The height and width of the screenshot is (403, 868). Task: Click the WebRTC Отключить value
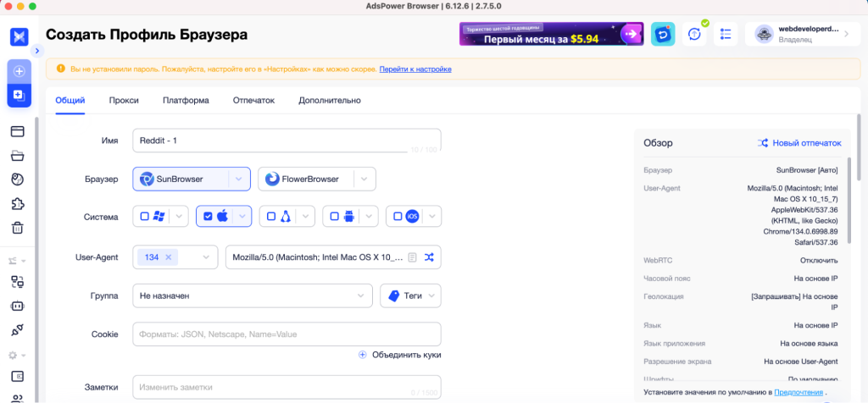[819, 261]
